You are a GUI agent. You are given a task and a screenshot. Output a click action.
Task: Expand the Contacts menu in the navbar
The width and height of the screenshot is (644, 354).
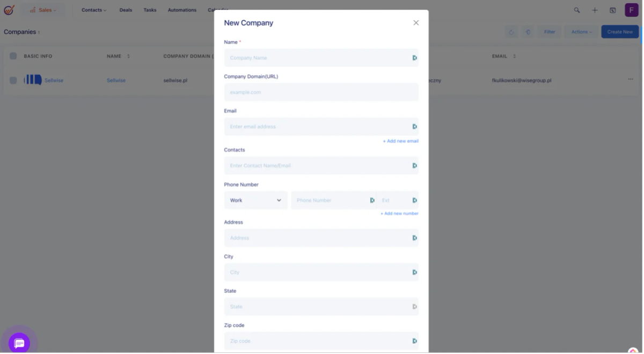(x=94, y=10)
